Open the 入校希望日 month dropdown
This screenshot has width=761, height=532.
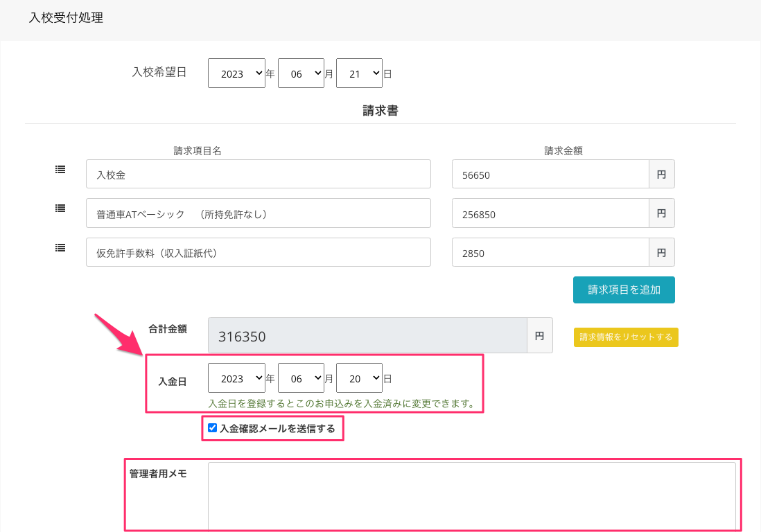click(x=301, y=73)
